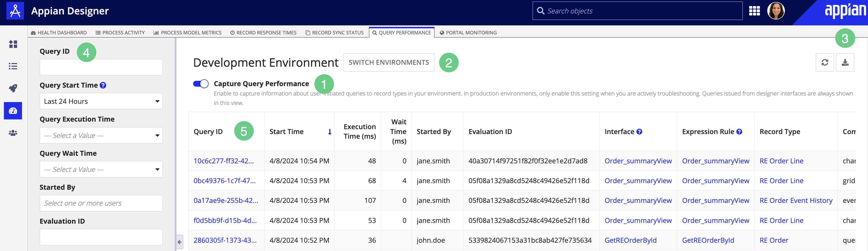Screen dimensions: 868x251
Task: Open the deploy rocket sidebar icon
Action: pyautogui.click(x=13, y=88)
